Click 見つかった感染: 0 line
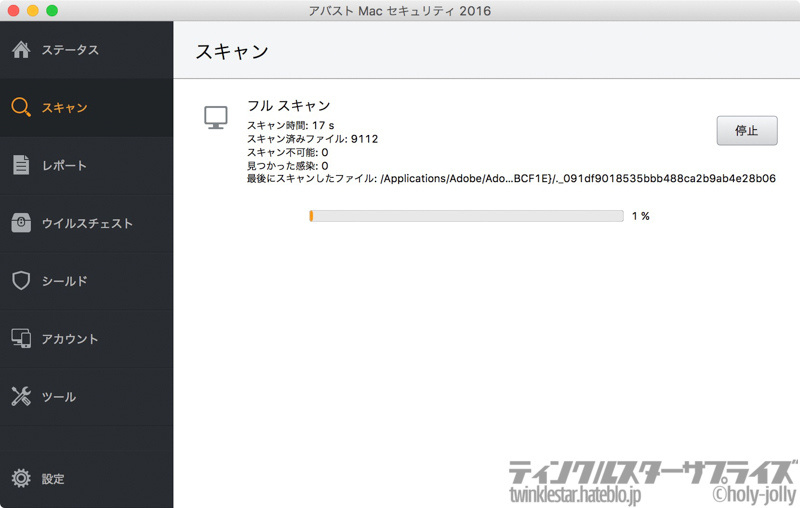 [288, 165]
